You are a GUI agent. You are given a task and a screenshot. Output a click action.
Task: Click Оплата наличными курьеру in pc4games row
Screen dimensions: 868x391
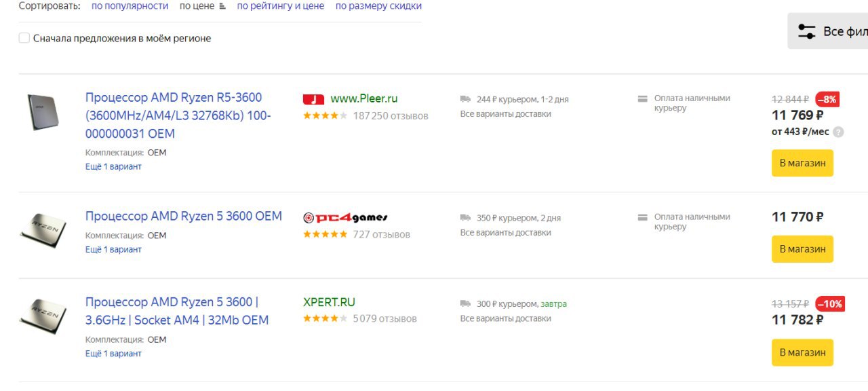pyautogui.click(x=692, y=222)
